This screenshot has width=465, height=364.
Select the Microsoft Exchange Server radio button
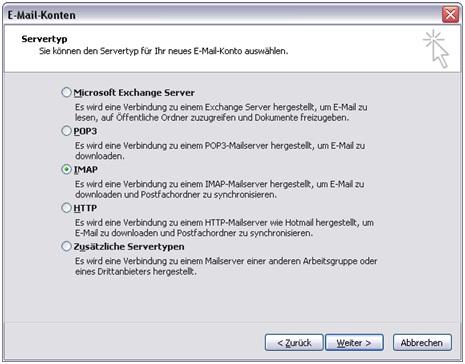[x=66, y=92]
